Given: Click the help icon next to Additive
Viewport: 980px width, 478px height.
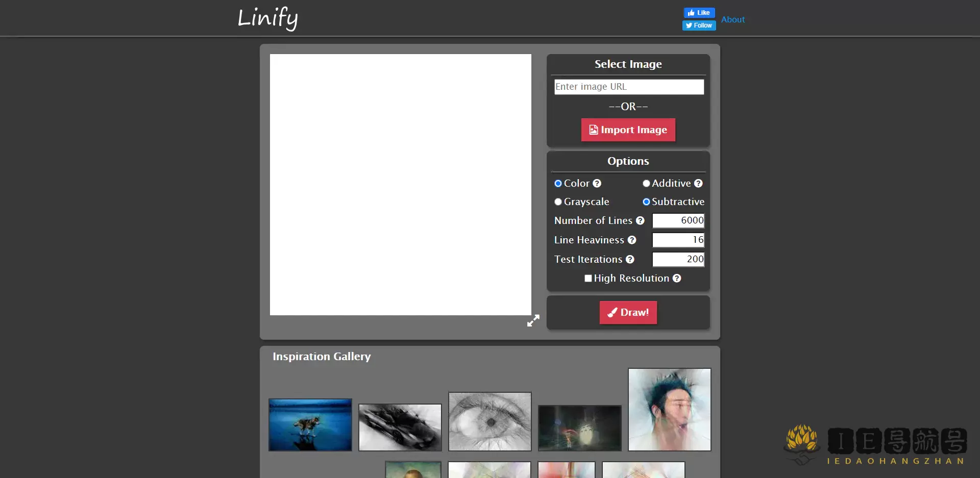Looking at the screenshot, I should [x=698, y=183].
